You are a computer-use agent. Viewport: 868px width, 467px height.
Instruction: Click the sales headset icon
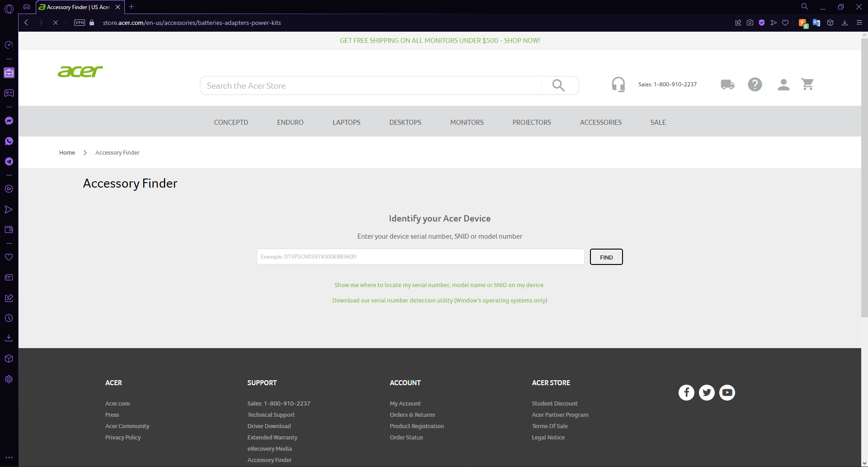tap(618, 85)
